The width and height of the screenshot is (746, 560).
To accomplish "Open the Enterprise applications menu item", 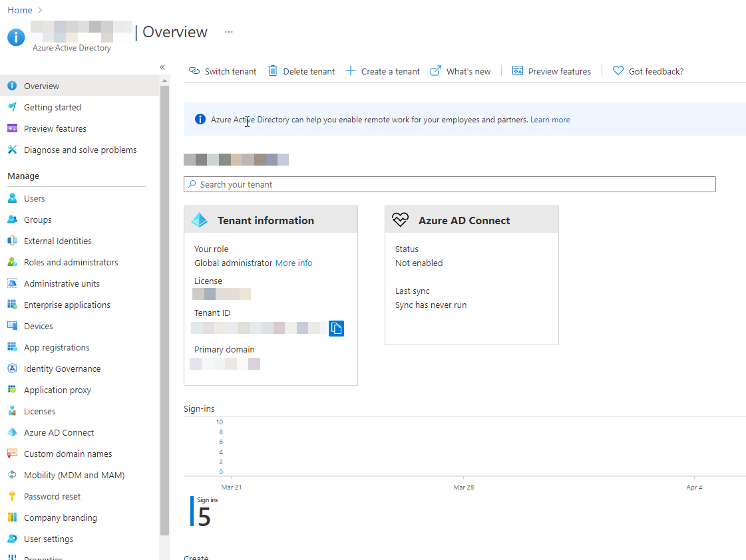I will pyautogui.click(x=79, y=305).
